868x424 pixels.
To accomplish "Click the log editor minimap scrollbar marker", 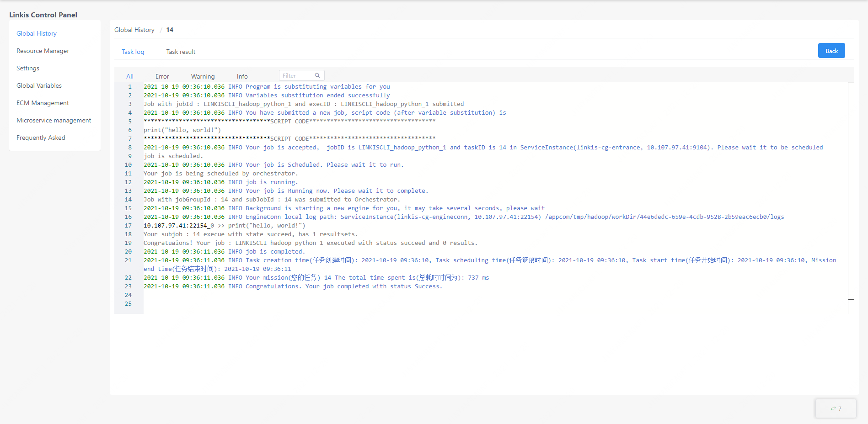I will [x=851, y=299].
